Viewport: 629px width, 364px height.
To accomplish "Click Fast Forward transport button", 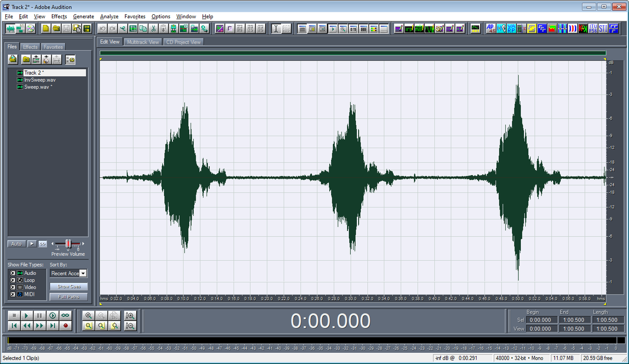I will tap(39, 326).
